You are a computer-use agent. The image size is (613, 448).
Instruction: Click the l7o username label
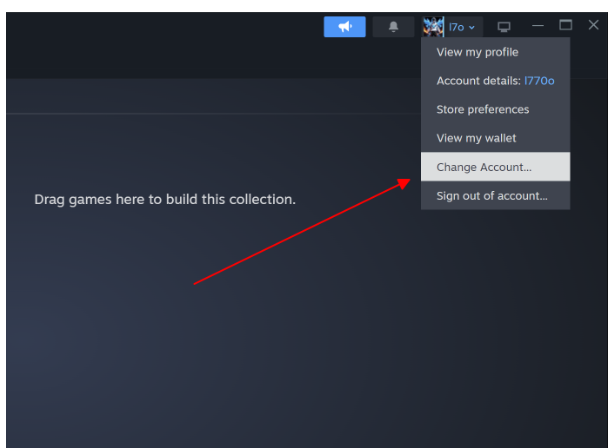pos(456,27)
